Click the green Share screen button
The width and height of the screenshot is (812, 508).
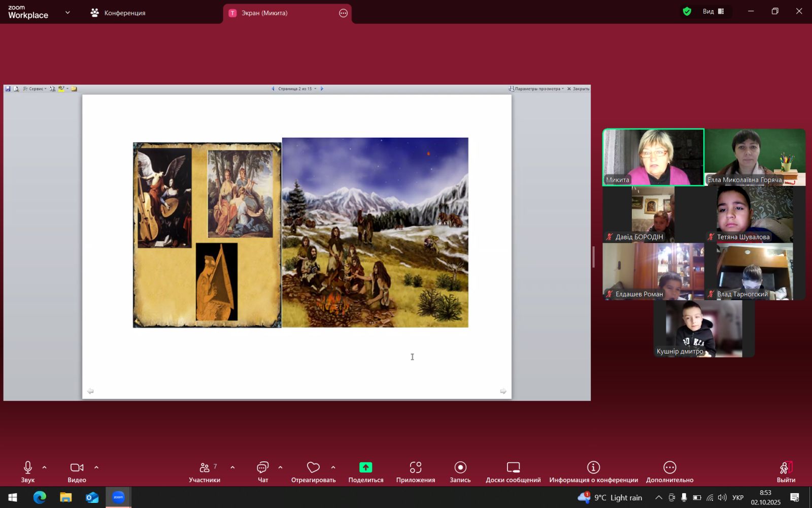[365, 467]
